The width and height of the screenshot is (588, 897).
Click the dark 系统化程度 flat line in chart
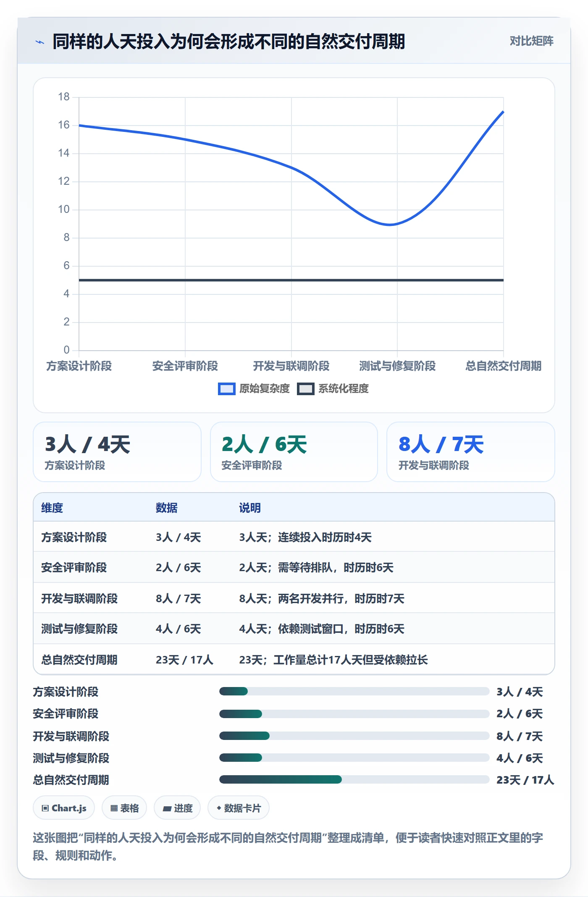pos(291,280)
